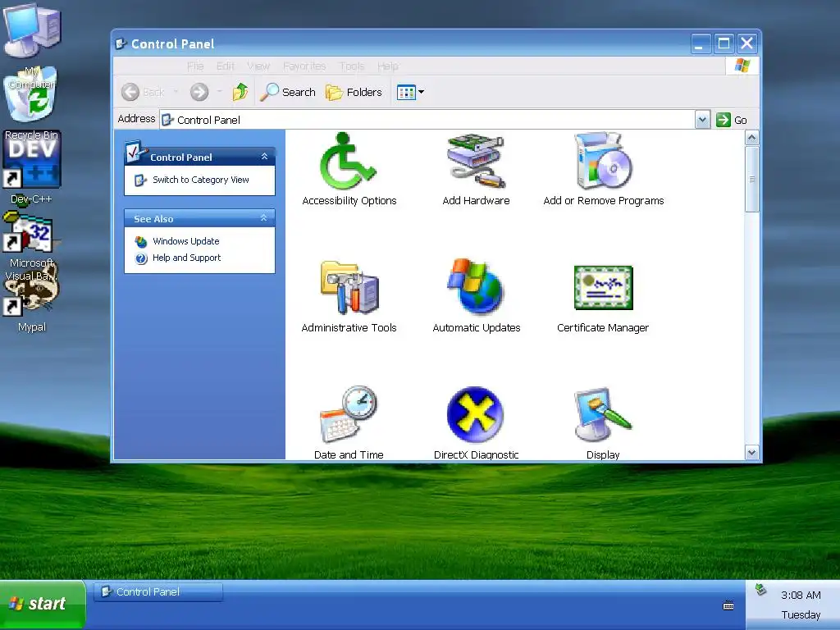The width and height of the screenshot is (840, 630).
Task: Minimize the Control Panel window
Action: (701, 44)
